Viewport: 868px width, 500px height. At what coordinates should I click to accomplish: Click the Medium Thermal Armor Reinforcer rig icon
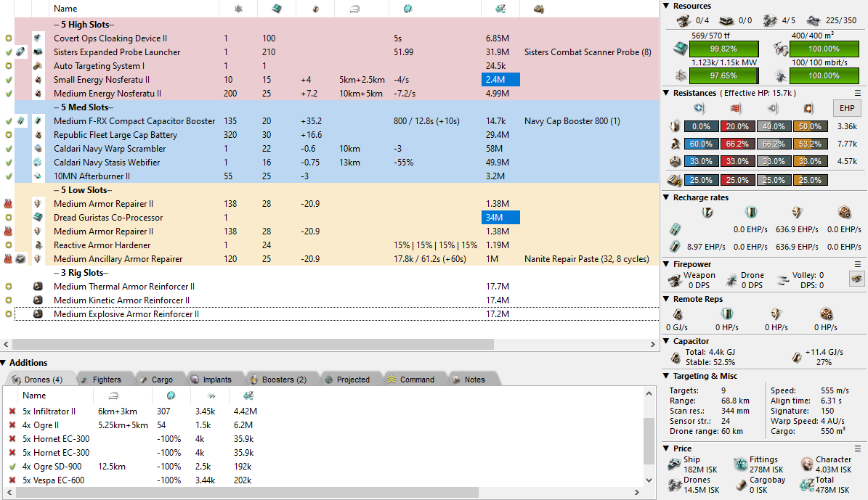coord(38,287)
